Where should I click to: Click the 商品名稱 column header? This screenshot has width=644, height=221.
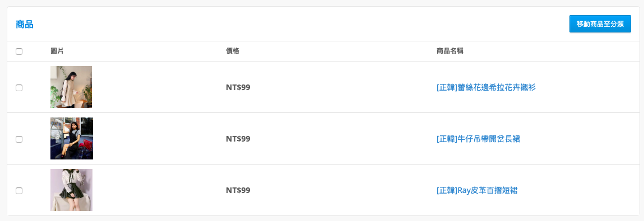pos(450,51)
